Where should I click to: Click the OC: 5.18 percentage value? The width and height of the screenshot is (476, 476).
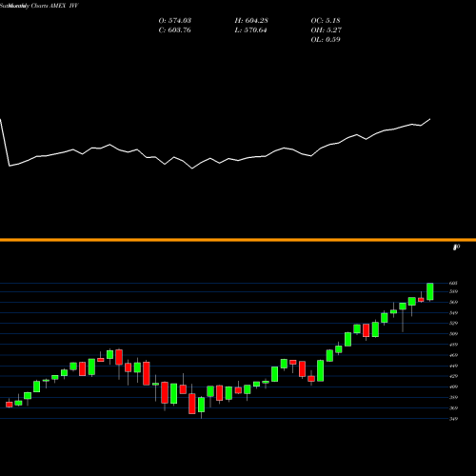pos(326,21)
